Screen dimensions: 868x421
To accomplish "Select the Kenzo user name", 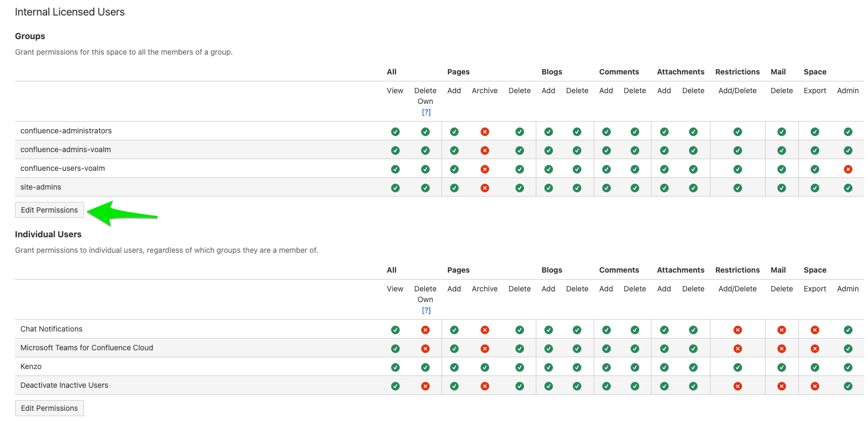I will 31,366.
